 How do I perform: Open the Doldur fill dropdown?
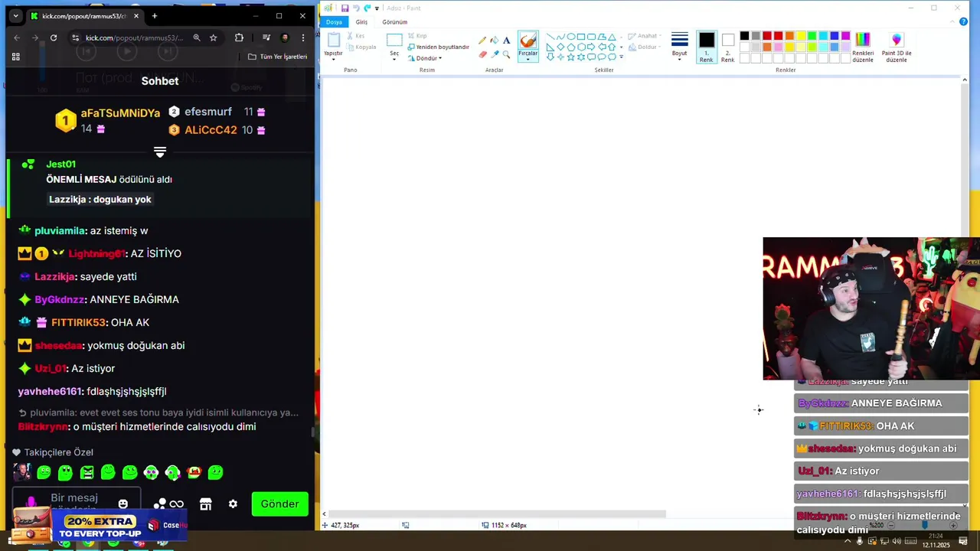pos(645,47)
